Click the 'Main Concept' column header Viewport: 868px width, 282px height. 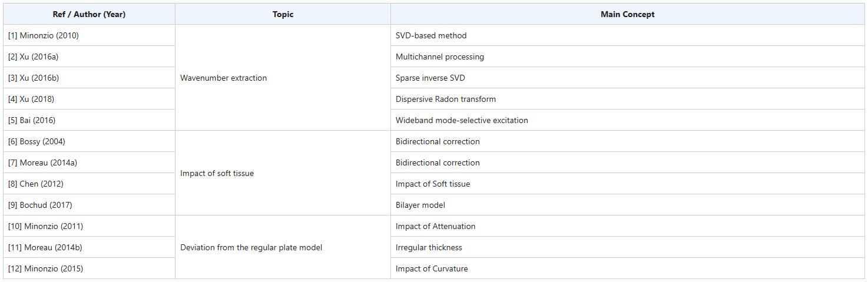(x=627, y=14)
